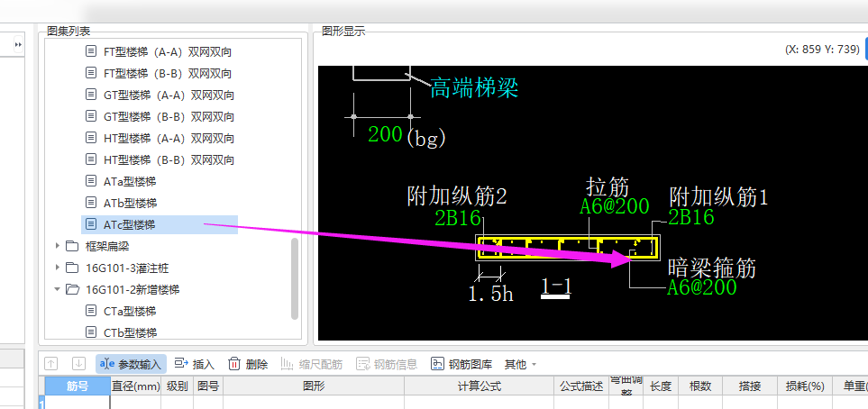This screenshot has width=868, height=409.
Task: Click the 图形 column header
Action: (314, 386)
